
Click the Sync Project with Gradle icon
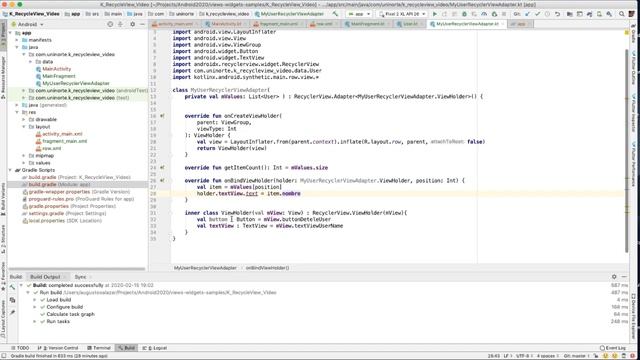(589, 14)
